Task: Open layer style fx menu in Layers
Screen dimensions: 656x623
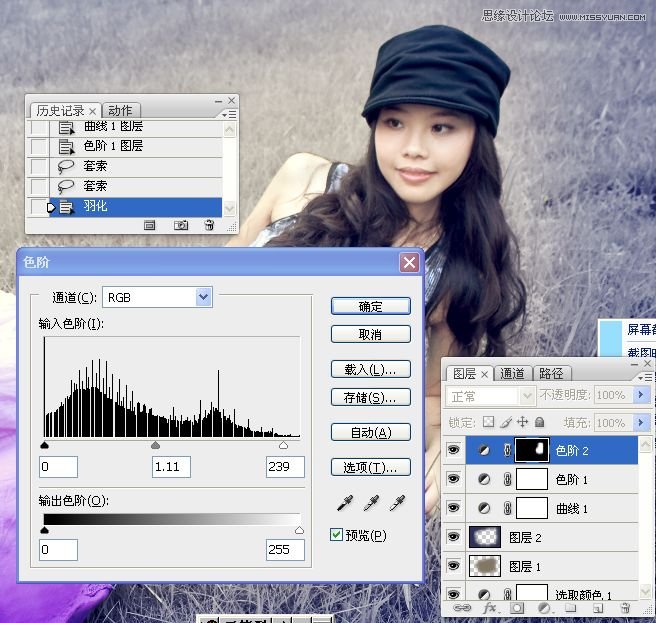Action: 490,608
